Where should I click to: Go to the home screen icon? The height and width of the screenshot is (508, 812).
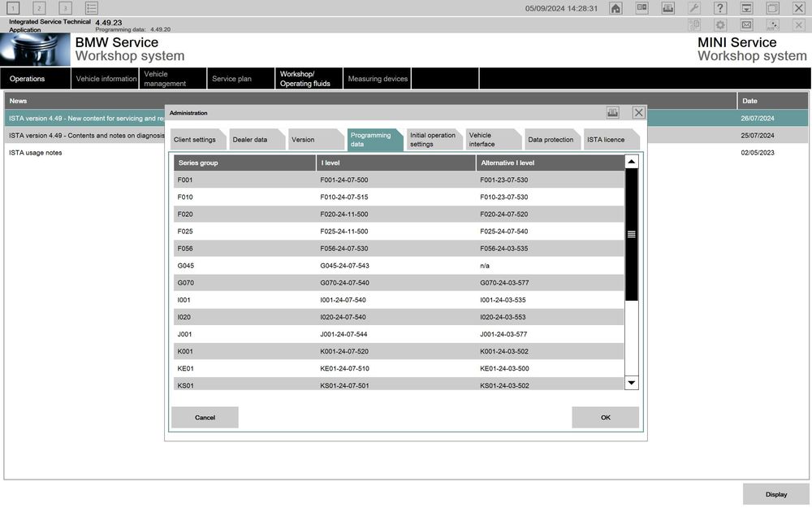pyautogui.click(x=615, y=8)
